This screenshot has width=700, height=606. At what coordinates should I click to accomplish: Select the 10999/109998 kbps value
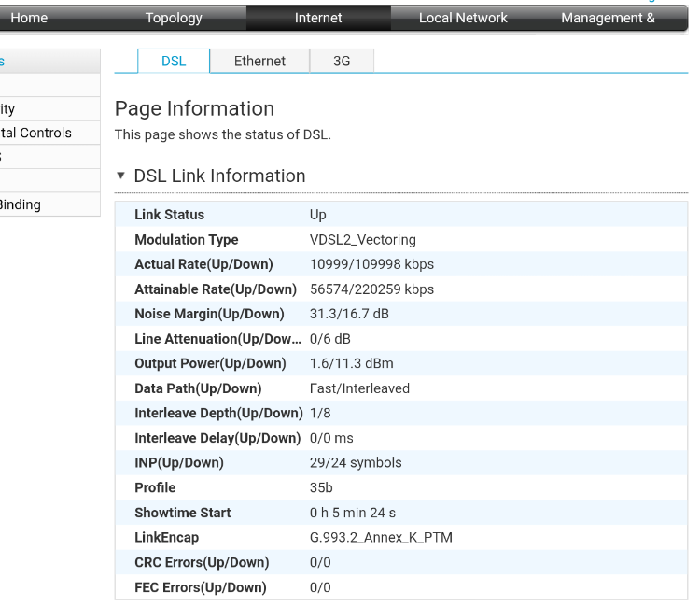point(371,264)
